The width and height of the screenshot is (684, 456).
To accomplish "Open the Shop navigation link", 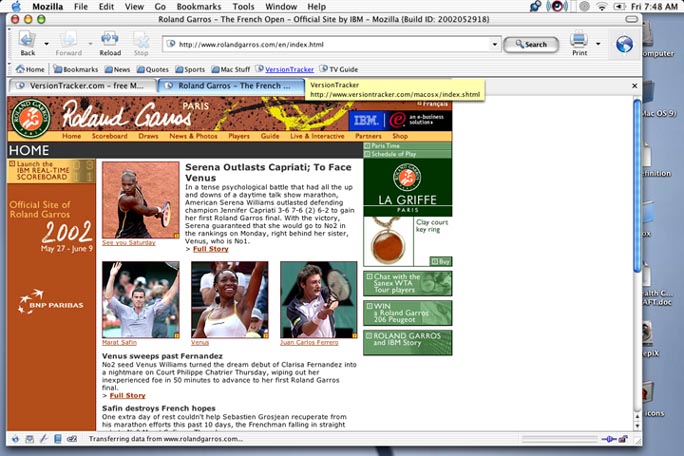I will click(x=400, y=136).
